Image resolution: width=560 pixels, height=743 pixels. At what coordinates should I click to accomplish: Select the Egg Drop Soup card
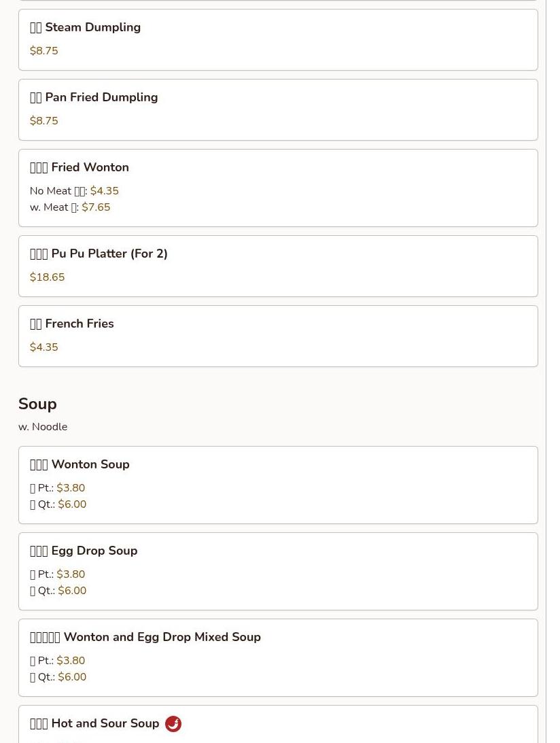pyautogui.click(x=278, y=572)
